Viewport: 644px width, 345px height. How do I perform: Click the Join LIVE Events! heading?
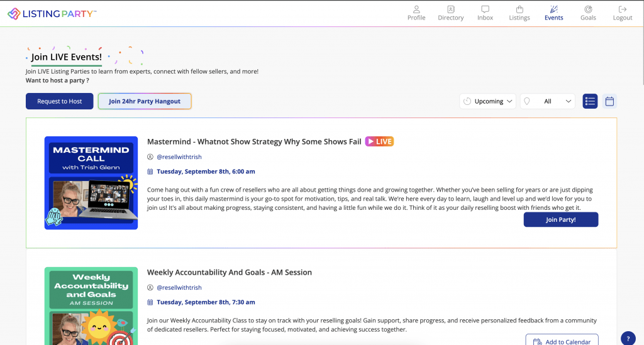coord(66,57)
